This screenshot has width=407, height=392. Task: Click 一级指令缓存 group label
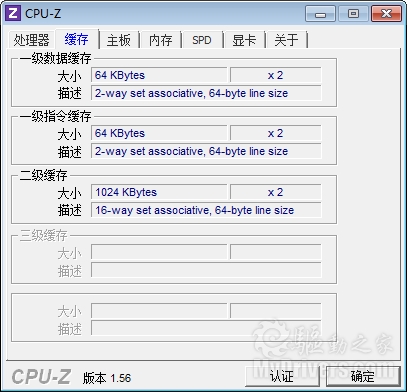[55, 117]
